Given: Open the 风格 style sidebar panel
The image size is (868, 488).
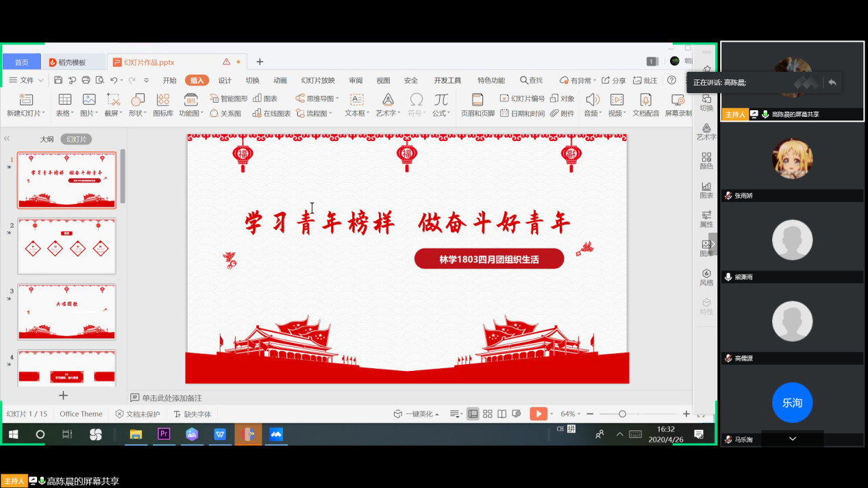Looking at the screenshot, I should coord(706,277).
